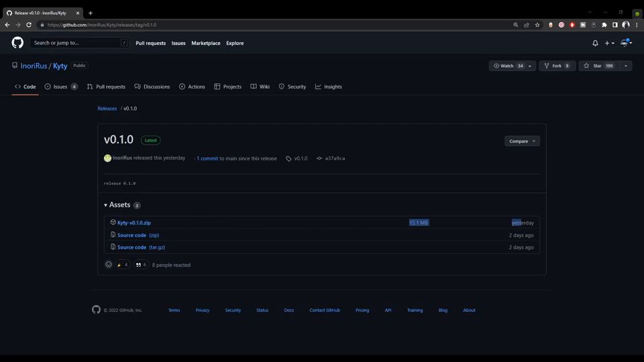Click the commit hash a37a9ca
The image size is (644, 362).
(335, 159)
